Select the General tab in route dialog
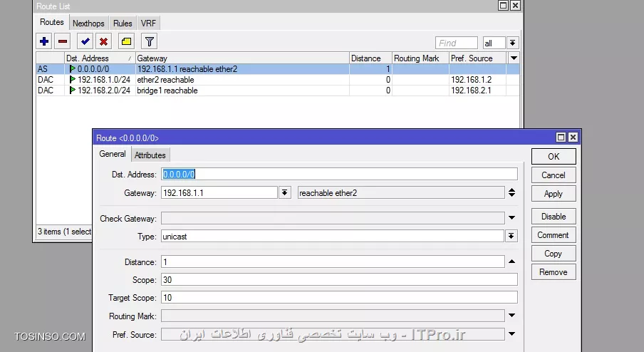This screenshot has height=352, width=644. pos(113,154)
